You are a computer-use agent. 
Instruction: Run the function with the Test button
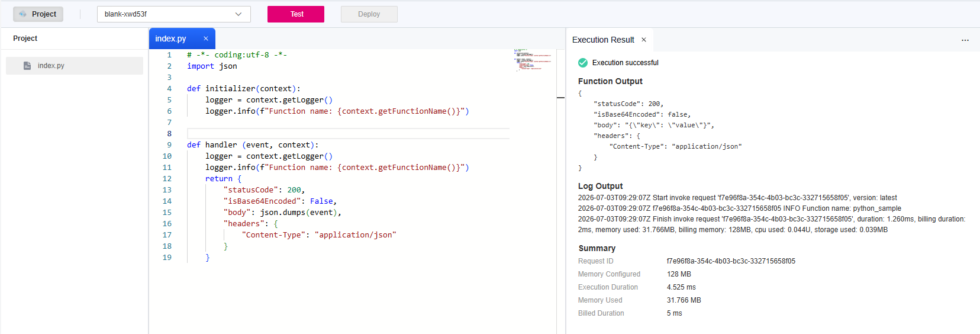point(296,14)
